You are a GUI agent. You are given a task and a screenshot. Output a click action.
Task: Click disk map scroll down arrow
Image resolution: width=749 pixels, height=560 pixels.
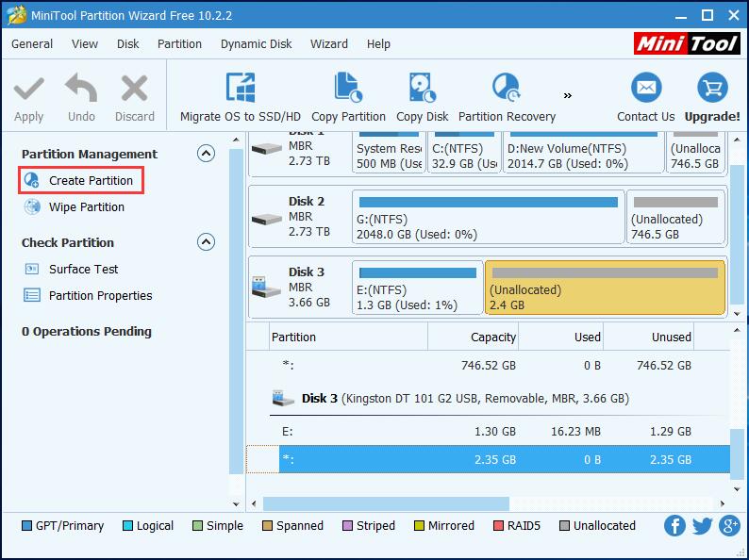click(x=737, y=314)
